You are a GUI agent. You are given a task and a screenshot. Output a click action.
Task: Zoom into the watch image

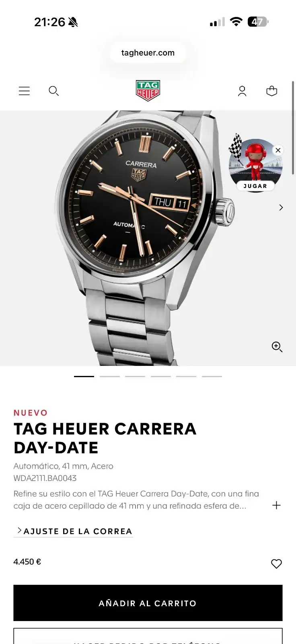click(277, 347)
